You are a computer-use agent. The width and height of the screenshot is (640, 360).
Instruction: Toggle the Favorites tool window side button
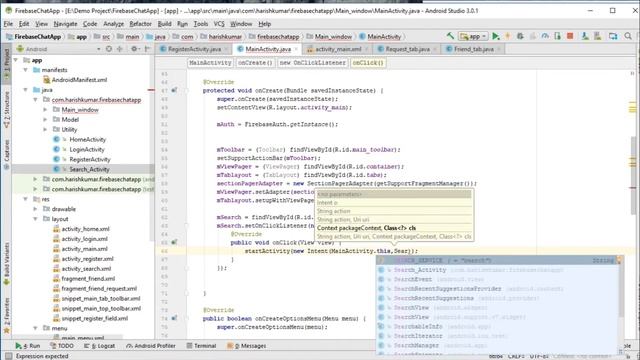(x=7, y=317)
